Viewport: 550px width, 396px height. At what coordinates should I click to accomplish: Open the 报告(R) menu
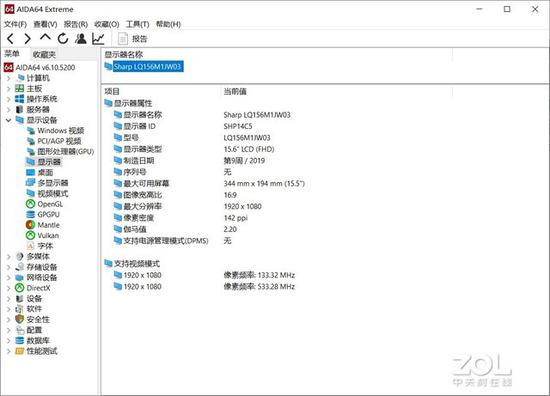click(x=75, y=24)
